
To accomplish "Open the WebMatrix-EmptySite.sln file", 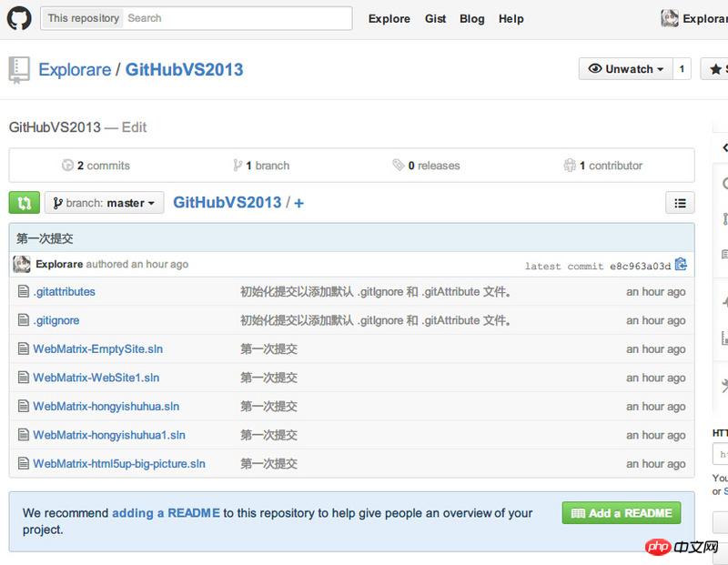I will point(98,349).
